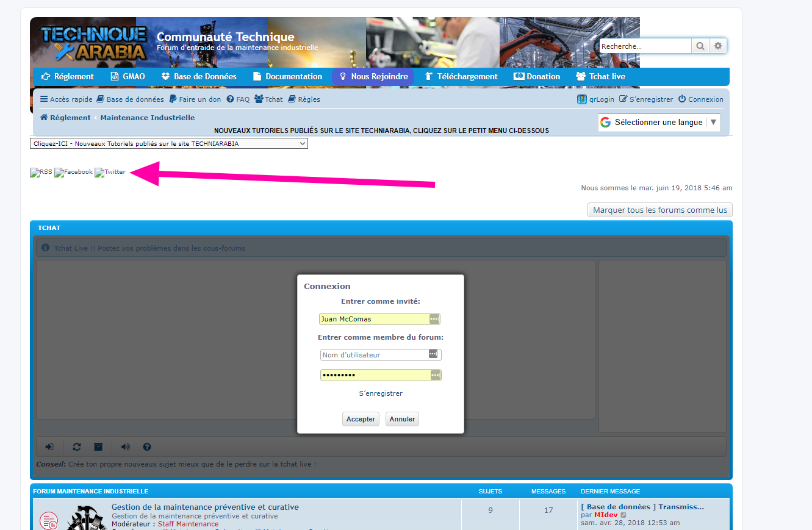The width and height of the screenshot is (812, 530).
Task: Select Base de Données in navbar
Action: coord(199,77)
